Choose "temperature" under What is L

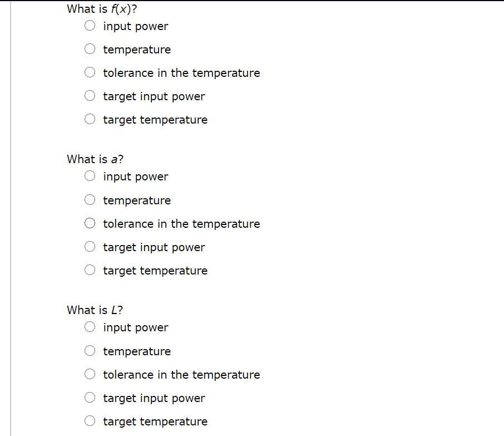point(90,350)
